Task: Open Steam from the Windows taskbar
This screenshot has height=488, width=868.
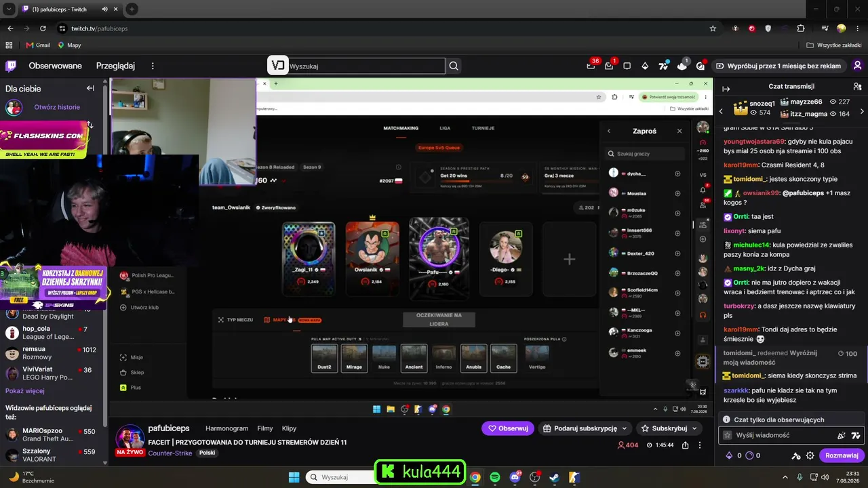Action: 554,477
